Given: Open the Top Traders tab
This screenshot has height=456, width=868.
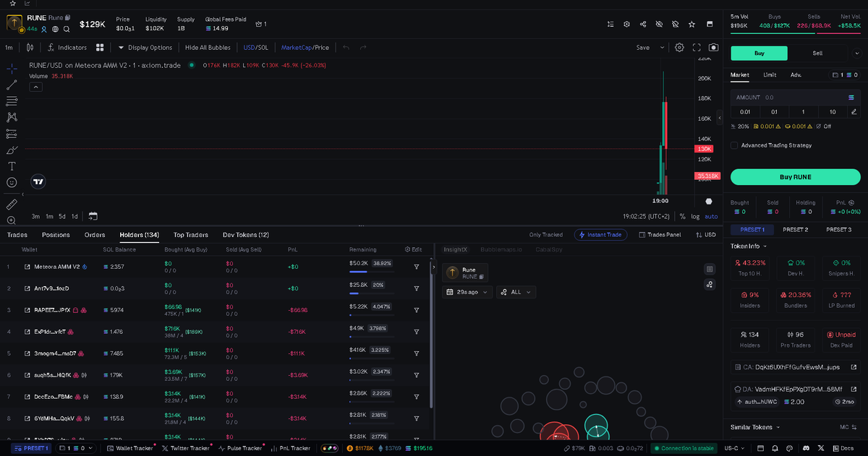Looking at the screenshot, I should pyautogui.click(x=191, y=235).
